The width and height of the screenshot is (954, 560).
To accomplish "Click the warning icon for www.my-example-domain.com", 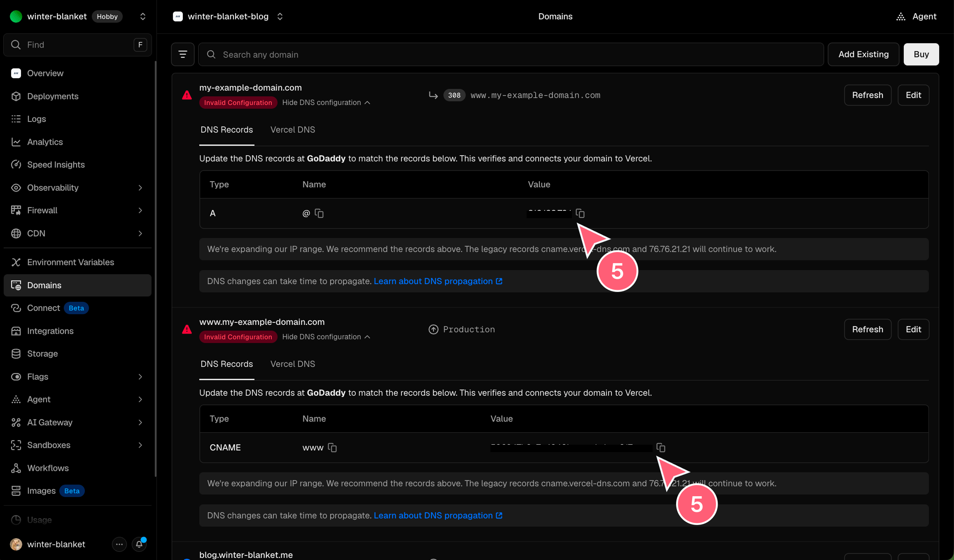I will click(x=187, y=329).
